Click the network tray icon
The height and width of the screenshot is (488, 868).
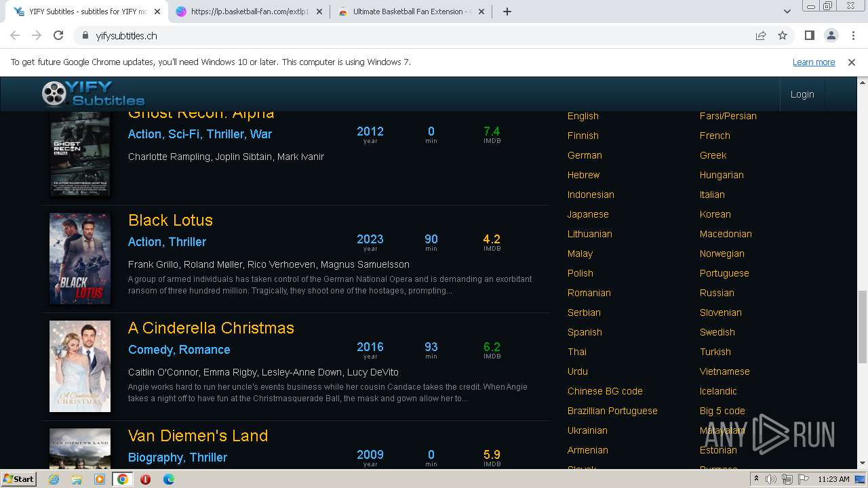pos(787,479)
